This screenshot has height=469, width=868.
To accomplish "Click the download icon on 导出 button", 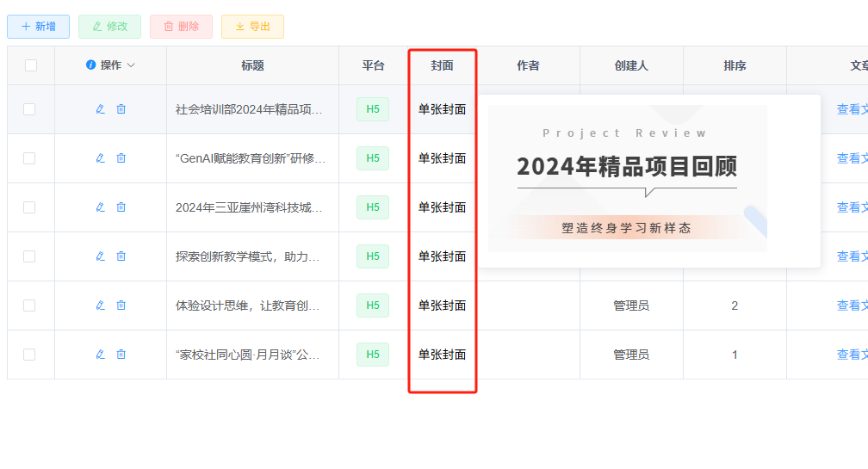I will (x=239, y=27).
